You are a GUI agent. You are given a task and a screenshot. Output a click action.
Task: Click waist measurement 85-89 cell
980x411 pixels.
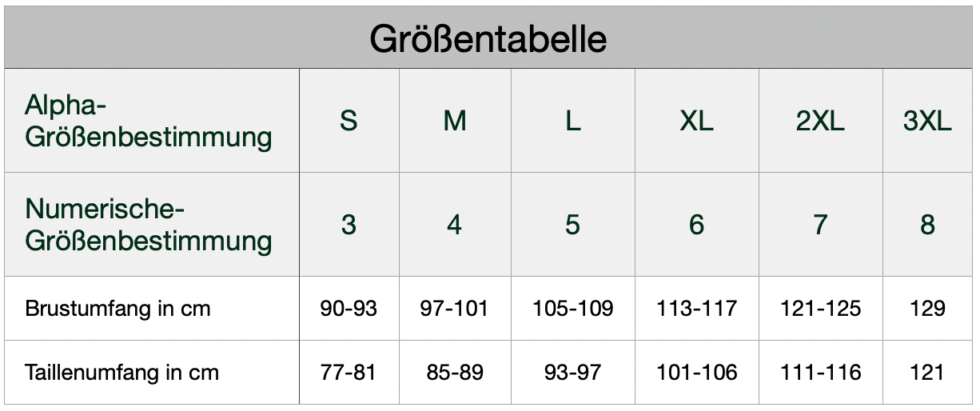[454, 373]
